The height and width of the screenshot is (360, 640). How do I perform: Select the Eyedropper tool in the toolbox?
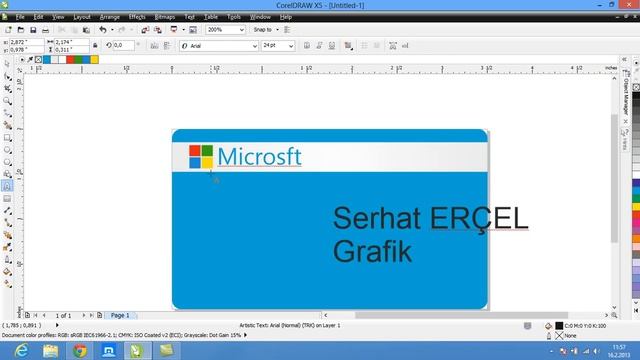7,247
